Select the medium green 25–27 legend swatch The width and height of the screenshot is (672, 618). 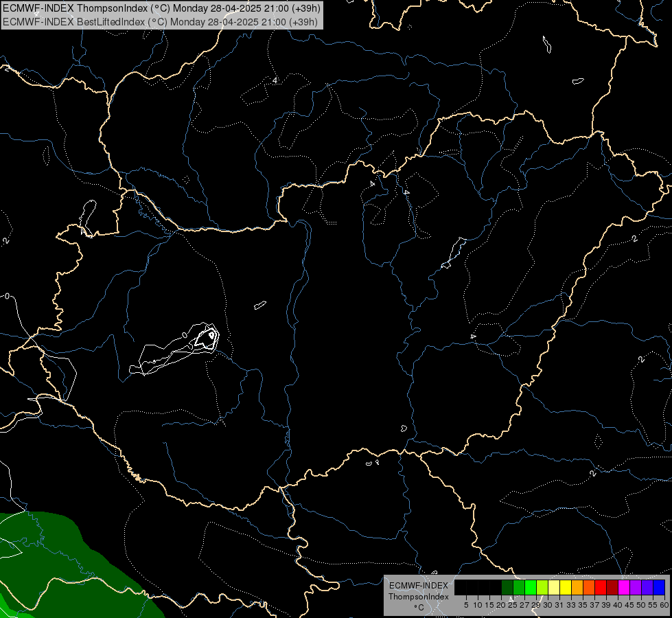pyautogui.click(x=519, y=587)
